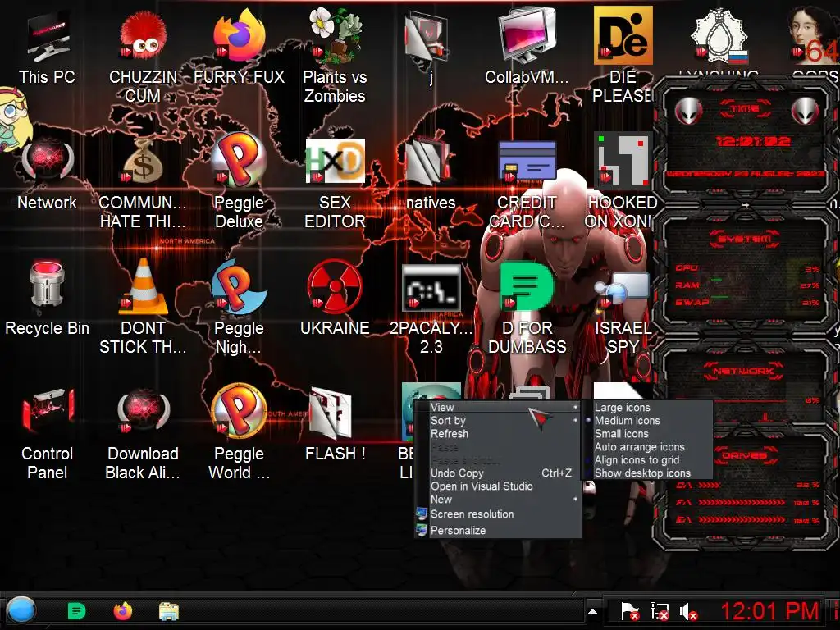The width and height of the screenshot is (840, 630).
Task: Click the SYSTEM gadget header
Action: click(x=745, y=239)
